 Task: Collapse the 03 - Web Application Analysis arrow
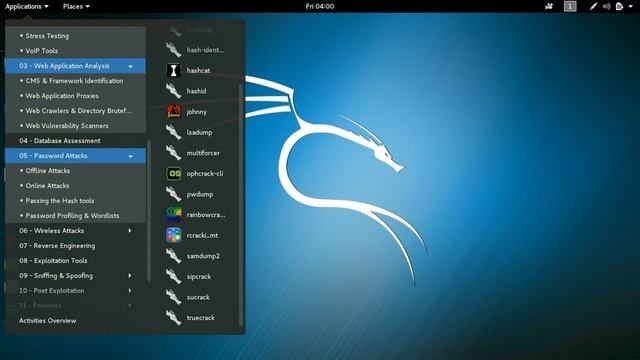[x=131, y=66]
